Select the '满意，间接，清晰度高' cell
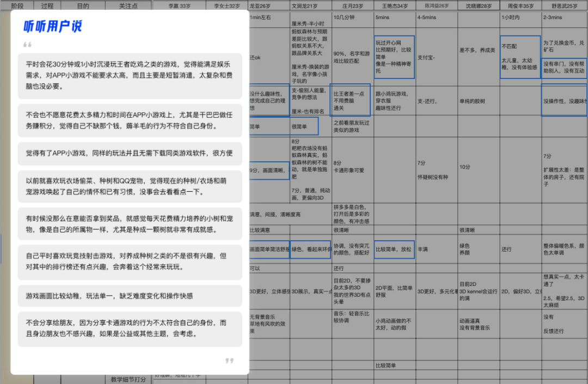The width and height of the screenshot is (588, 384). pyautogui.click(x=290, y=215)
